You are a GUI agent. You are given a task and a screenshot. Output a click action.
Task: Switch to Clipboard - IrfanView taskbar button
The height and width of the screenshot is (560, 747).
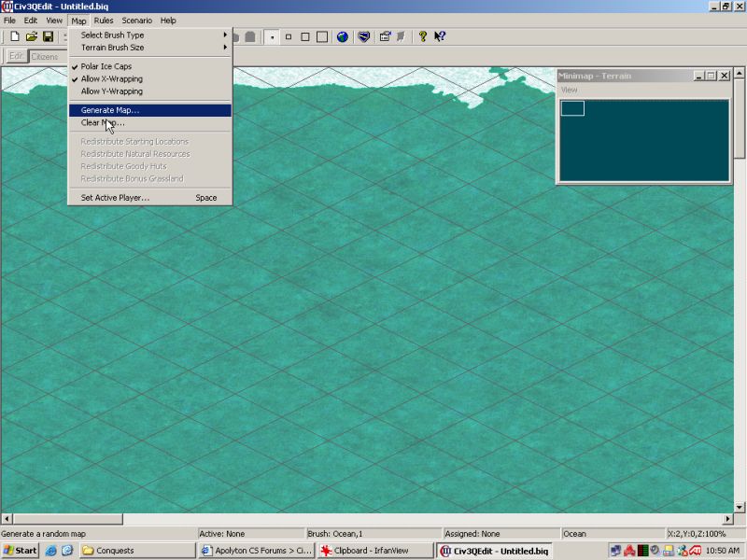pyautogui.click(x=374, y=551)
